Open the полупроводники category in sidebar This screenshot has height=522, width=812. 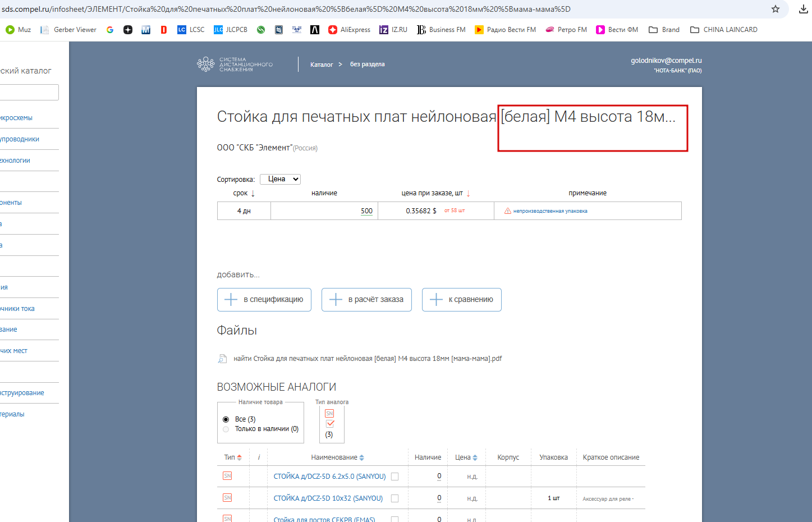[20, 139]
